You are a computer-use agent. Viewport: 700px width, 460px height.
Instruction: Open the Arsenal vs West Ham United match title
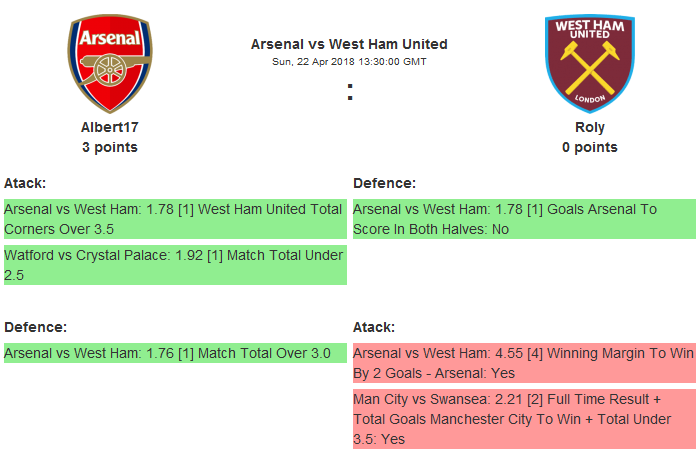(x=349, y=44)
